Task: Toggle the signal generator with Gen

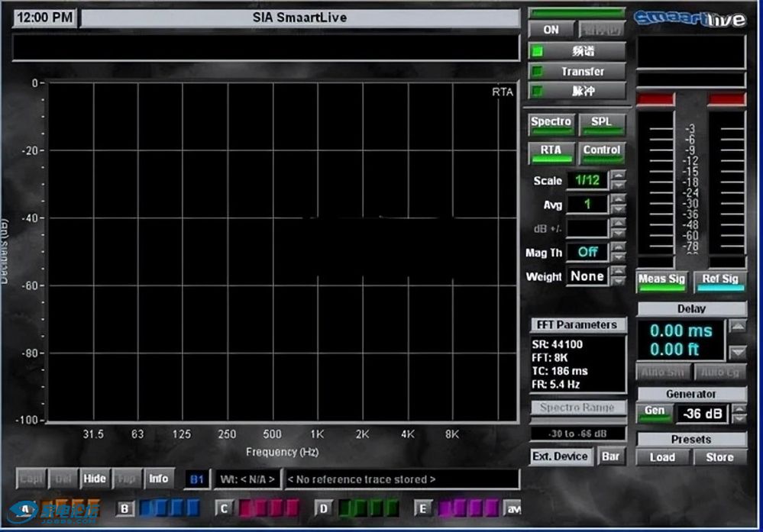Action: tap(655, 413)
